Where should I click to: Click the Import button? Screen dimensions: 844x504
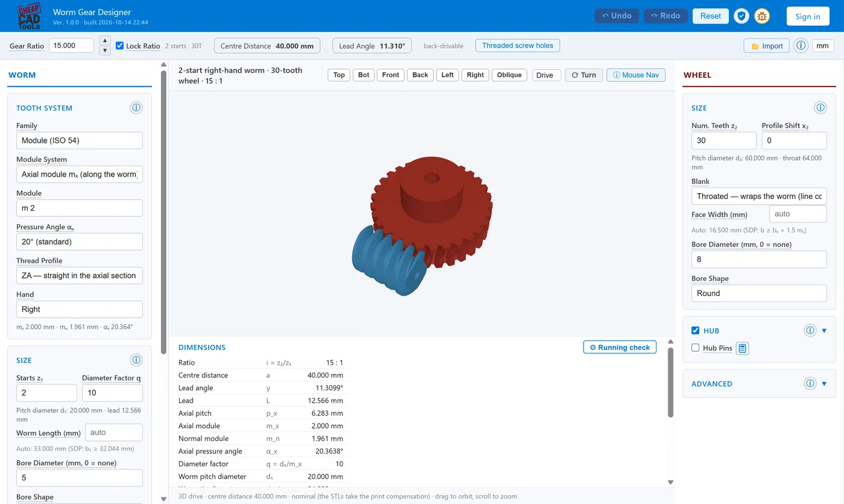click(x=767, y=46)
